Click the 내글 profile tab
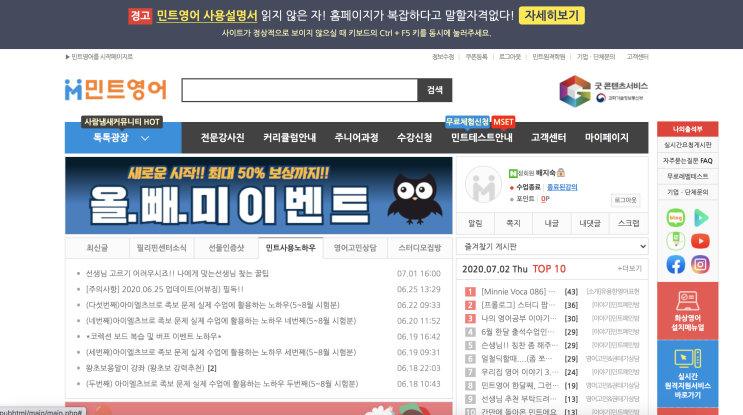 (552, 223)
